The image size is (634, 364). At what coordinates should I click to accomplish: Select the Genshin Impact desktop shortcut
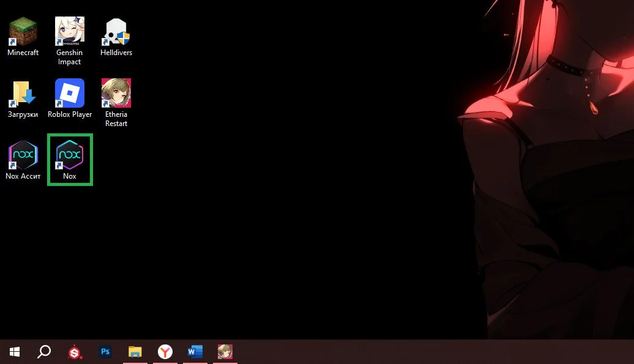point(70,41)
